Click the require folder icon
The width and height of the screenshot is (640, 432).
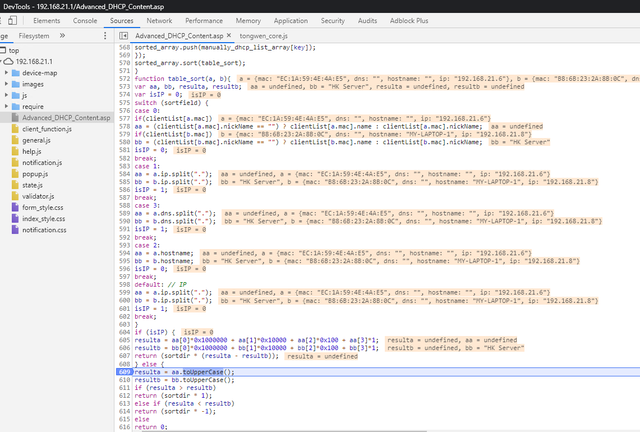16,107
